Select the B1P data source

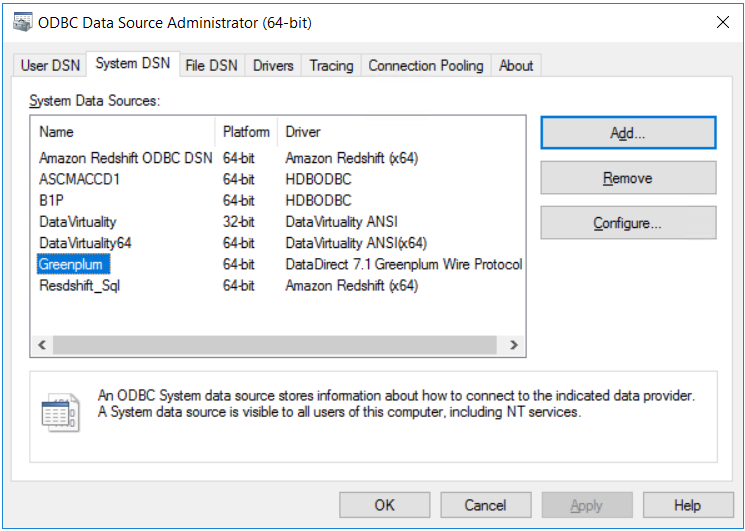click(x=51, y=200)
